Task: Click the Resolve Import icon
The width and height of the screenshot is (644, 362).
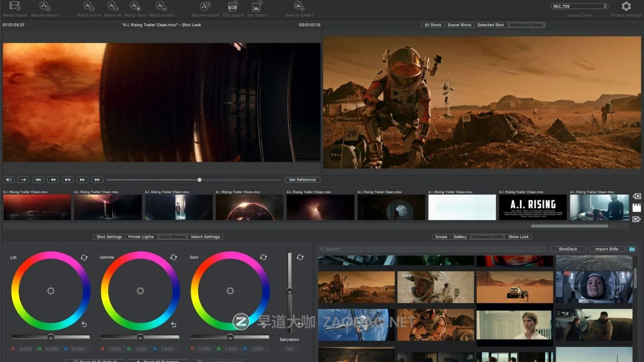Action: point(45,6)
